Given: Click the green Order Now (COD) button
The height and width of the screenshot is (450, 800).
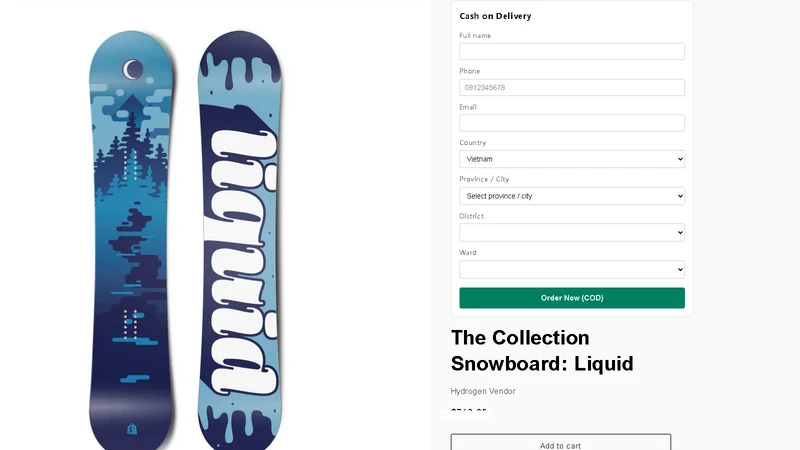Looking at the screenshot, I should point(571,298).
